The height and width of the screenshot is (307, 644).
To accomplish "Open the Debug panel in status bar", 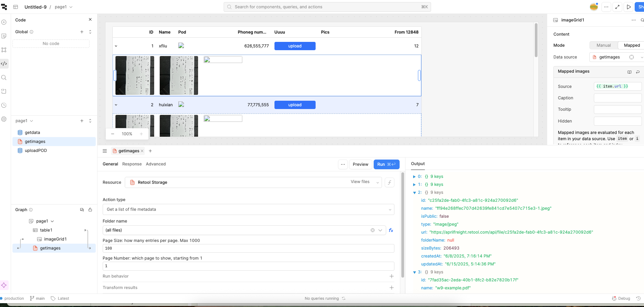I will click(x=621, y=298).
